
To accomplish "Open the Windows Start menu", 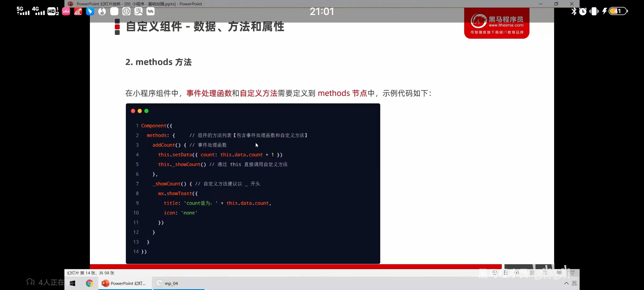I will 72,283.
